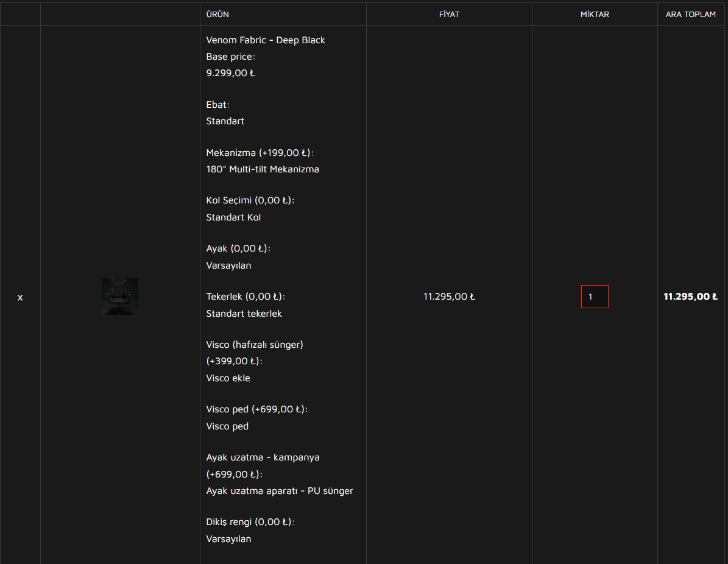Click the FİYAT column header
This screenshot has width=728, height=564.
[449, 14]
